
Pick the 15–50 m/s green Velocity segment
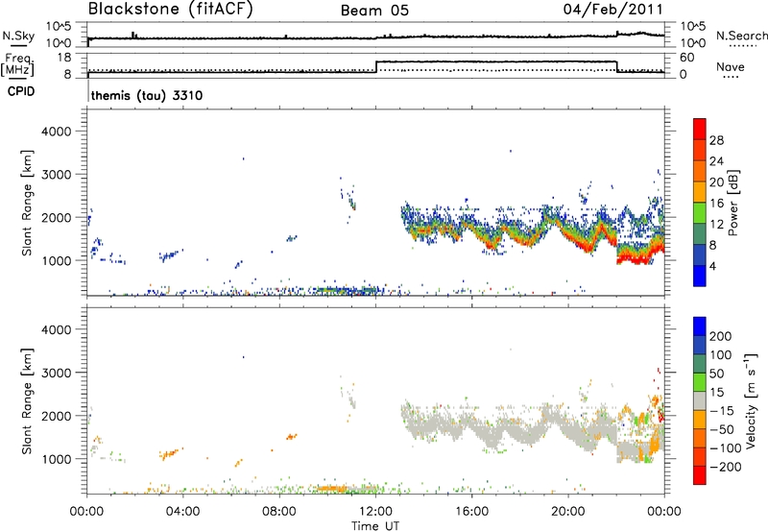(x=700, y=382)
